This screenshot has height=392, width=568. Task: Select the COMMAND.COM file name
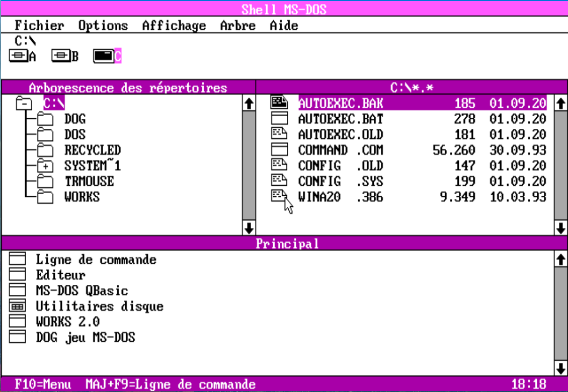pos(341,150)
